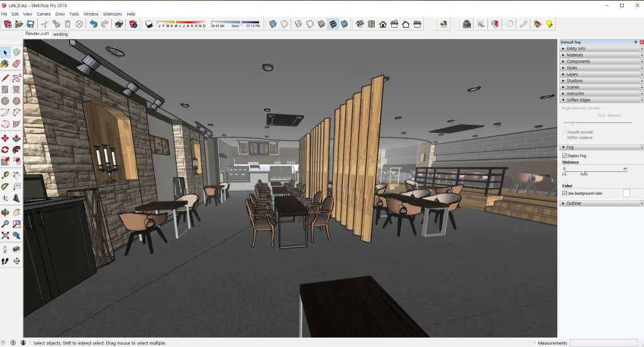The height and width of the screenshot is (347, 644).
Task: Activate the Pan hand tool
Action: coord(16,213)
